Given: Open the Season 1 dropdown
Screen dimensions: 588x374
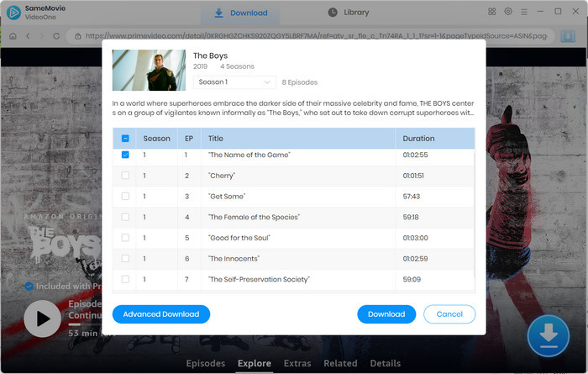Looking at the screenshot, I should 234,82.
